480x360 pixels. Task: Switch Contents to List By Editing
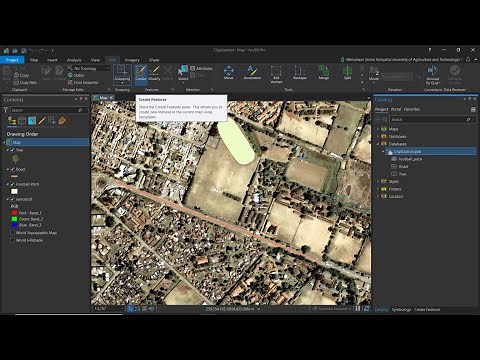click(42, 121)
